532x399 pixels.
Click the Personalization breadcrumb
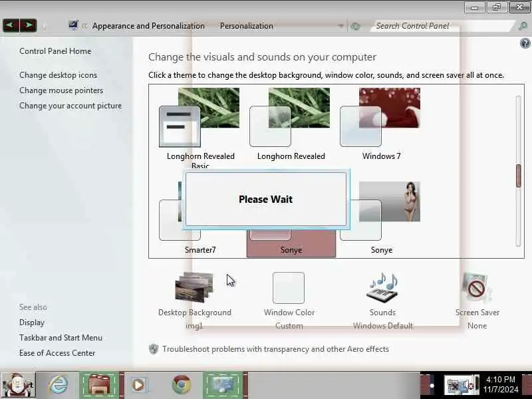point(246,26)
